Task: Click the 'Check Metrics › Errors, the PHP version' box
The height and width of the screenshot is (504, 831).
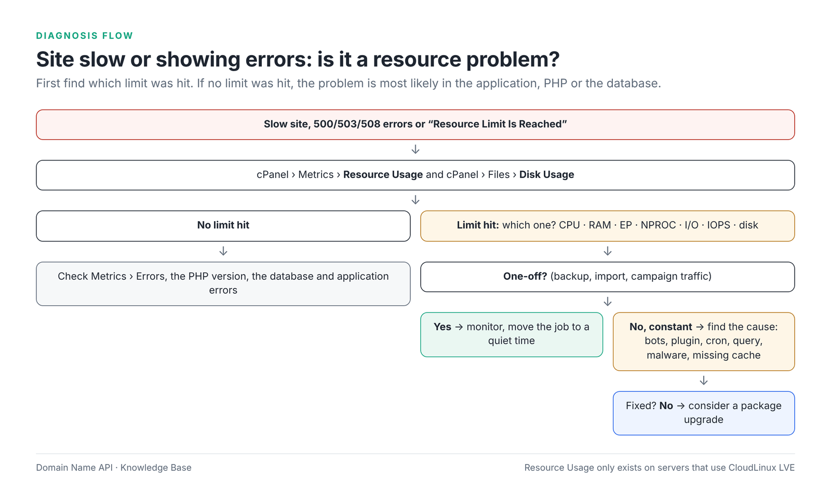Action: (223, 283)
